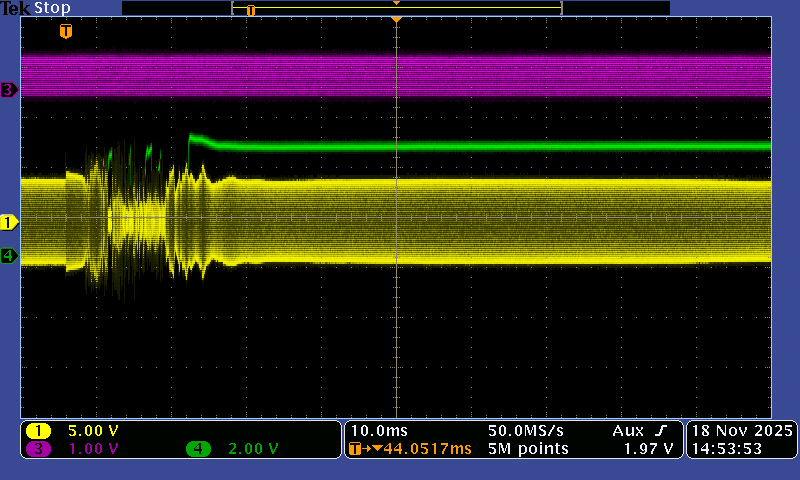The height and width of the screenshot is (480, 800).
Task: Click the 50.0MS/s sample rate readout
Action: click(x=523, y=430)
